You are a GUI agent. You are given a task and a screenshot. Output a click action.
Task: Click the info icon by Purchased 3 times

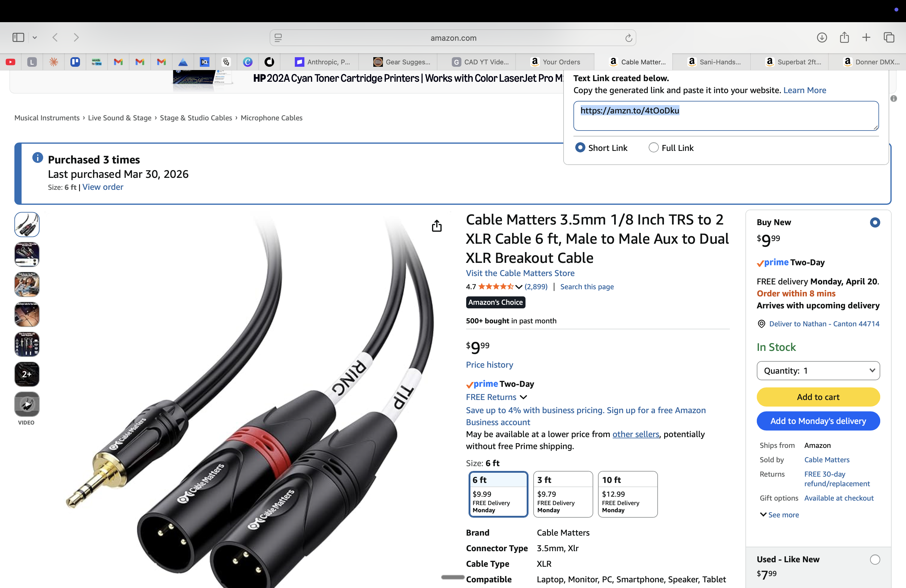(38, 157)
